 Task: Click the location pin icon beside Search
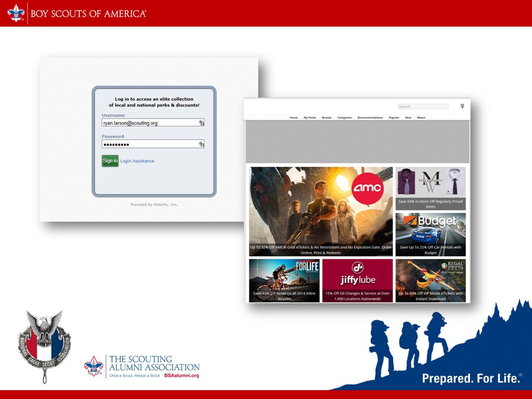pos(462,106)
